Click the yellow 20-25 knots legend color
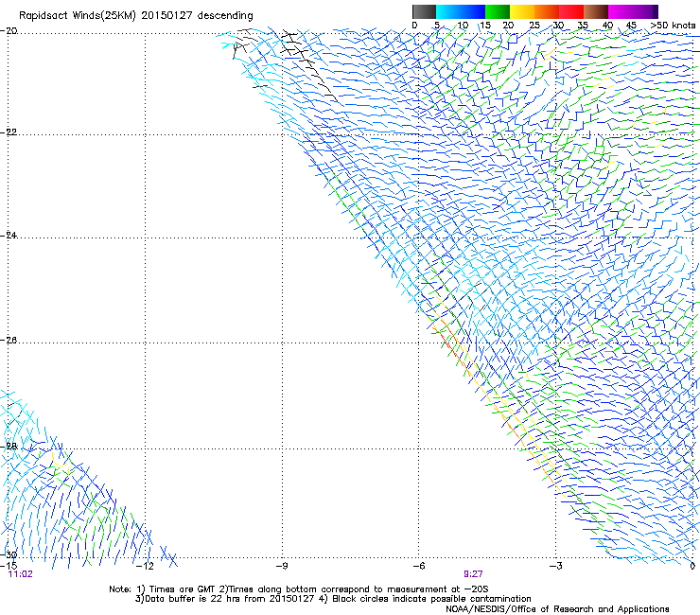The image size is (700, 615). [522, 11]
